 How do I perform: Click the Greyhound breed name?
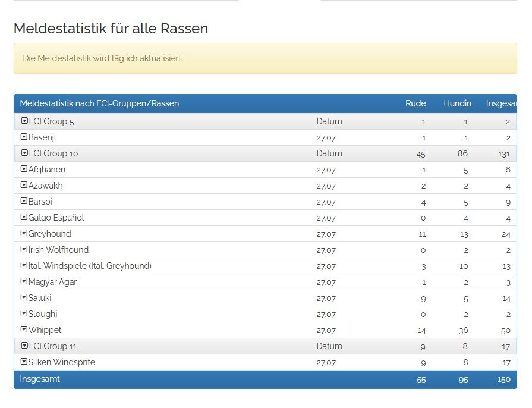tap(49, 234)
